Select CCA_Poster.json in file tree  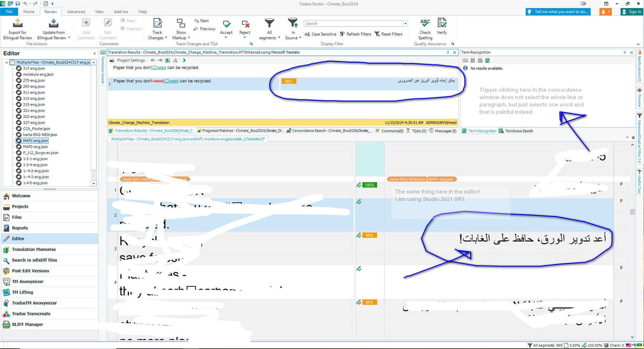point(36,129)
